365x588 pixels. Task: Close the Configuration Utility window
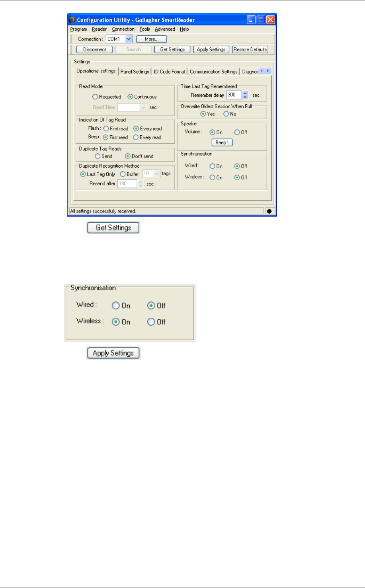point(270,20)
